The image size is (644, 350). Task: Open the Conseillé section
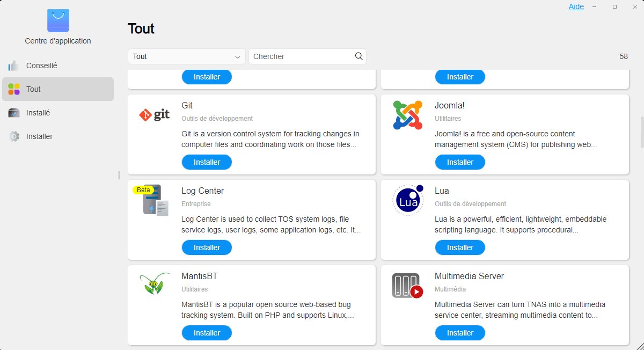41,65
